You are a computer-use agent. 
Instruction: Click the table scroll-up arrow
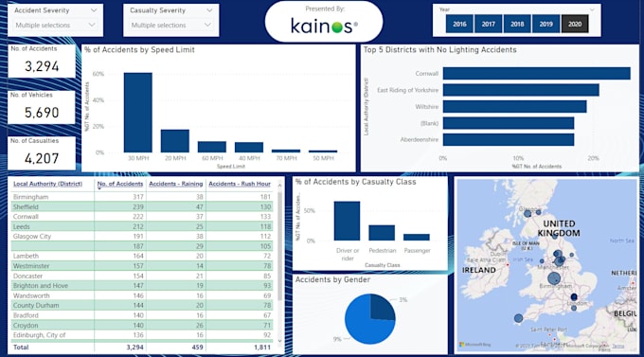tap(279, 186)
